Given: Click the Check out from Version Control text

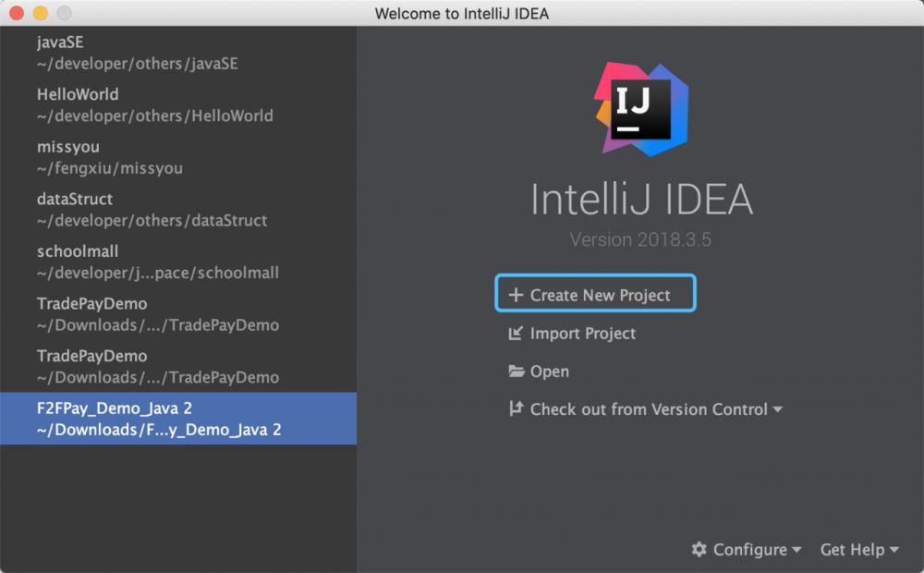Looking at the screenshot, I should point(649,409).
